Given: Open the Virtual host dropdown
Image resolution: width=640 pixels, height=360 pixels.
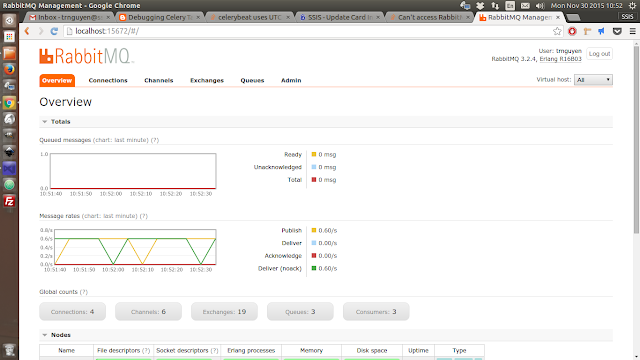Looking at the screenshot, I should click(593, 80).
